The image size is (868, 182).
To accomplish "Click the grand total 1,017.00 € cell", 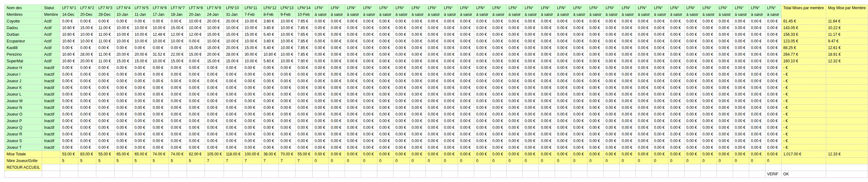I will [803, 154].
